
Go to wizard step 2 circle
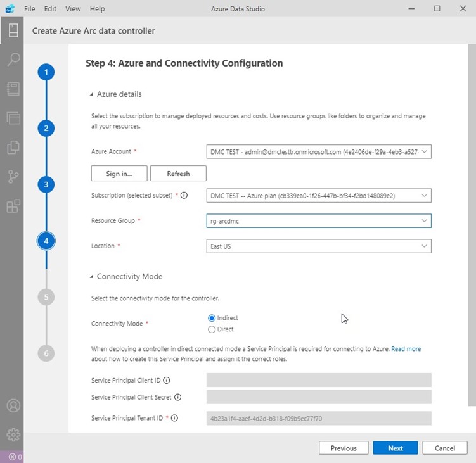click(46, 129)
